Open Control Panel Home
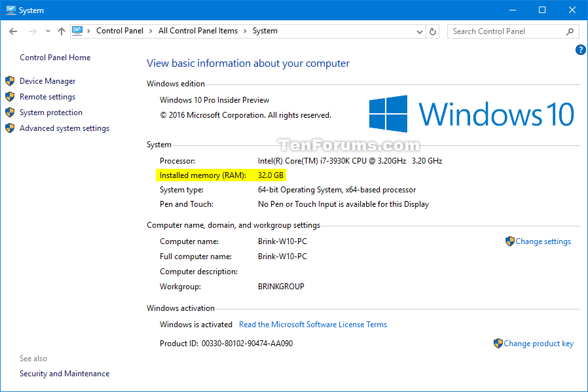The height and width of the screenshot is (392, 588). tap(55, 58)
